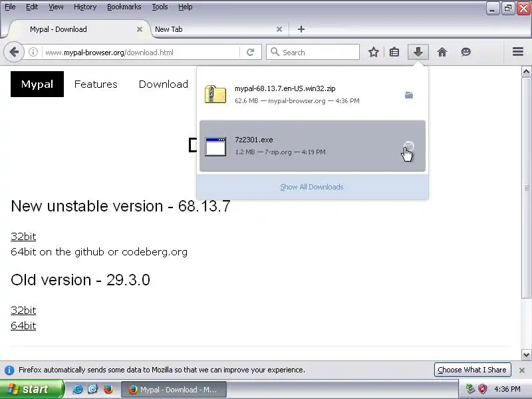This screenshot has height=399, width=532.
Task: Click the vertical scrollbar thumb
Action: click(x=526, y=188)
